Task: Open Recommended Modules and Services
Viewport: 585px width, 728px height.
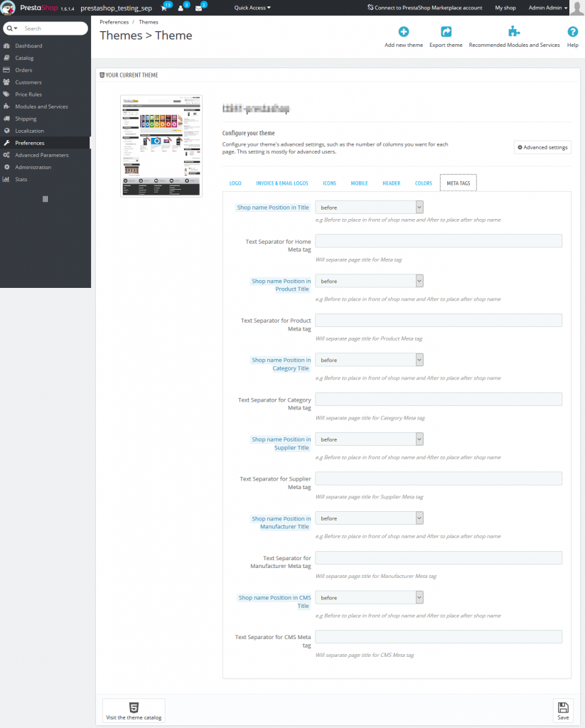Action: 514,32
